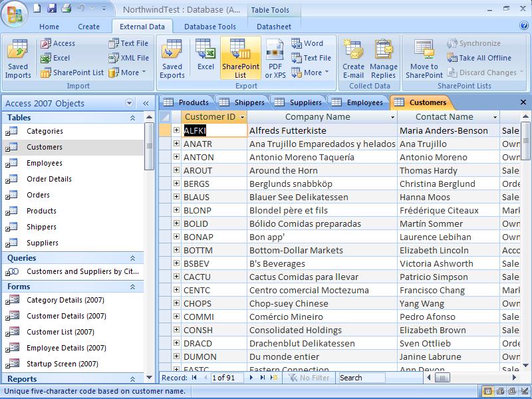532x399 pixels.
Task: Collapse the Forms group
Action: tap(132, 287)
